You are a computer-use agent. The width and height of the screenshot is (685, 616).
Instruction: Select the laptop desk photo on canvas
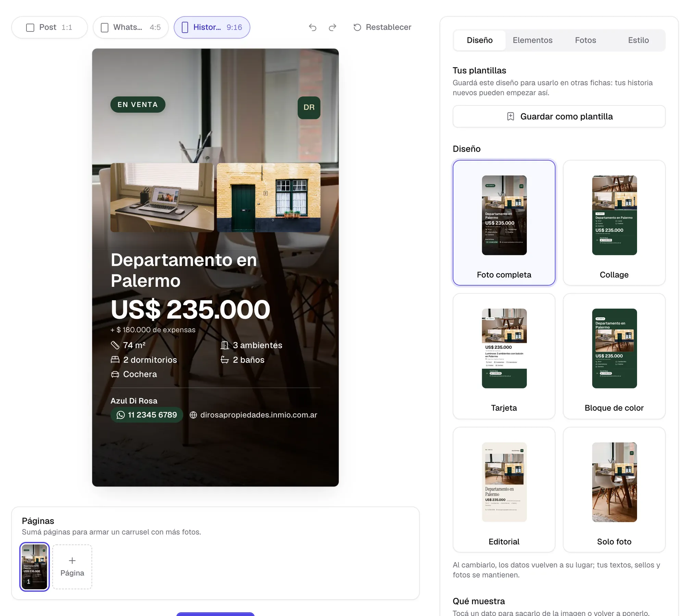coord(162,197)
